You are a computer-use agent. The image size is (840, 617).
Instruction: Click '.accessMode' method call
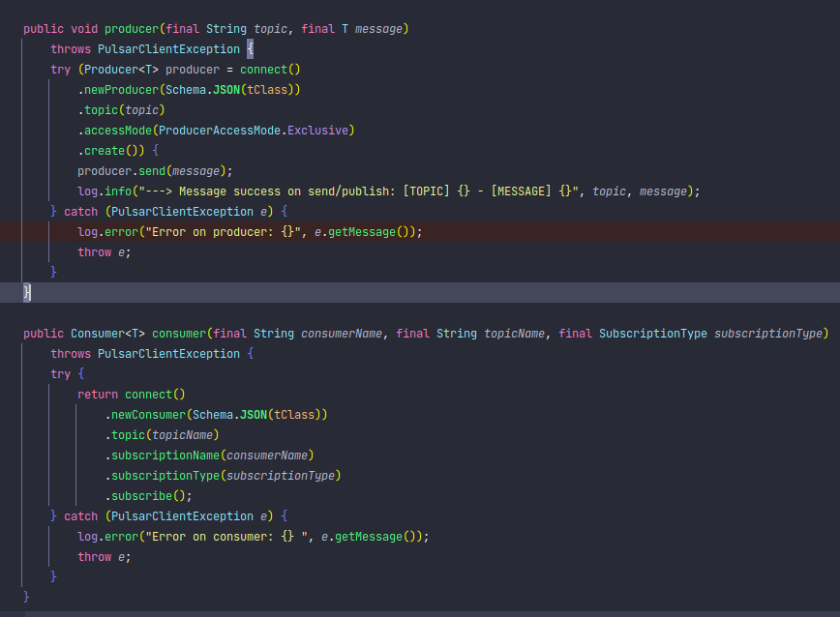114,131
